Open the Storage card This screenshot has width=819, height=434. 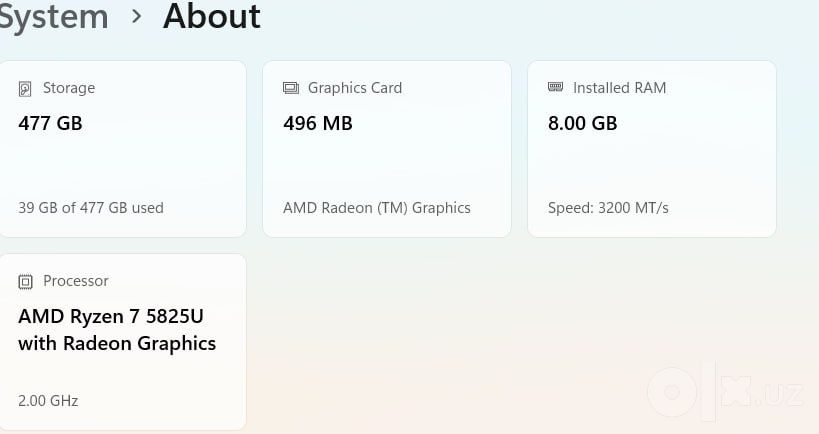point(123,149)
